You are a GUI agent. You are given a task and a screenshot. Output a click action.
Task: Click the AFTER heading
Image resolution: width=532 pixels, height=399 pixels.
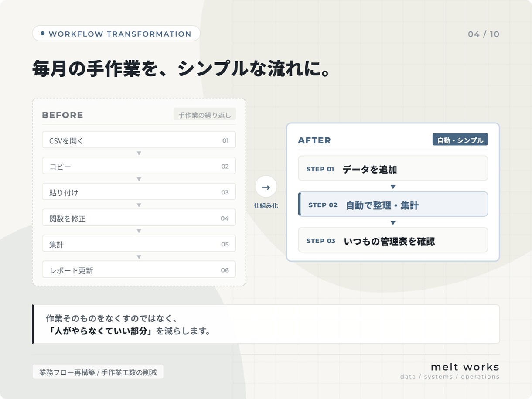click(314, 140)
